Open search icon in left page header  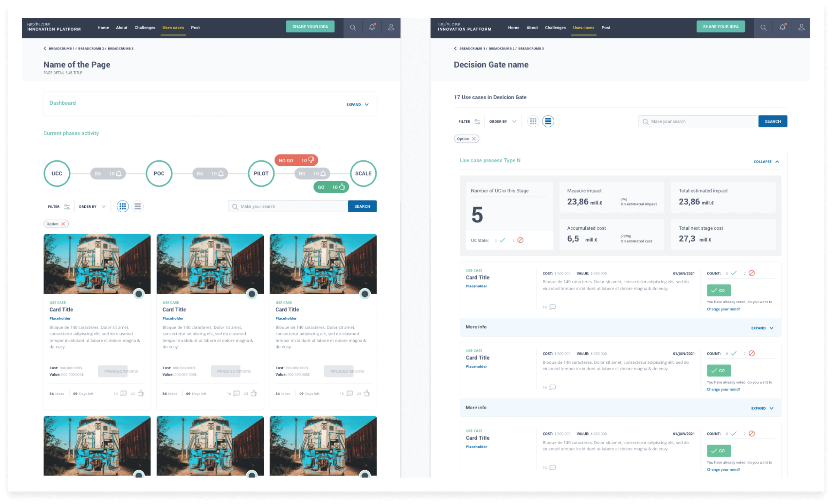353,27
